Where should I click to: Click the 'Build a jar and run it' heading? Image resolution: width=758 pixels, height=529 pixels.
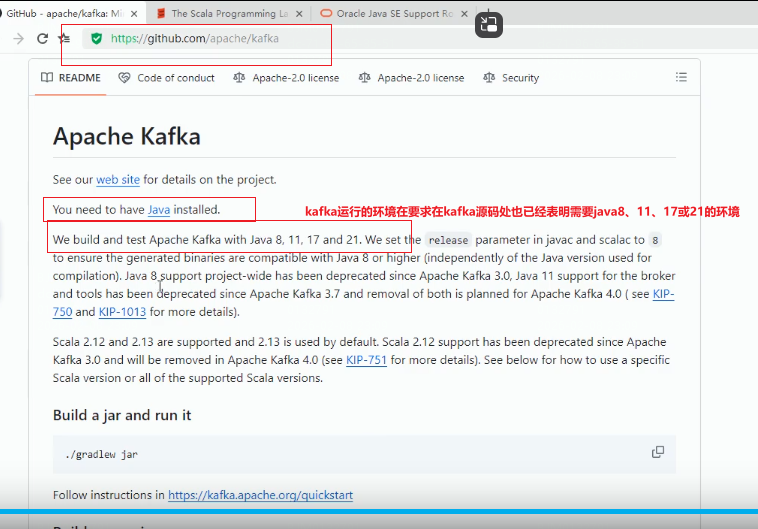tap(122, 415)
